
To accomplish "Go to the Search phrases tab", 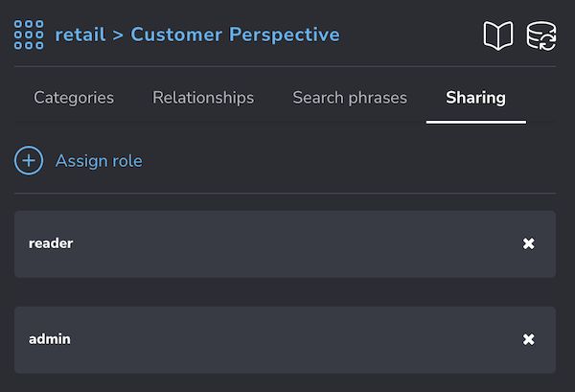I will [350, 98].
